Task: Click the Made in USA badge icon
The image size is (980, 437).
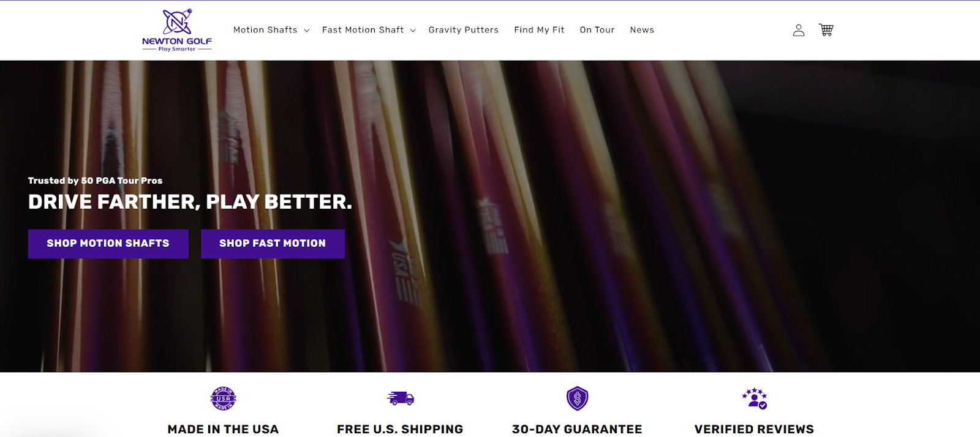Action: click(x=224, y=398)
